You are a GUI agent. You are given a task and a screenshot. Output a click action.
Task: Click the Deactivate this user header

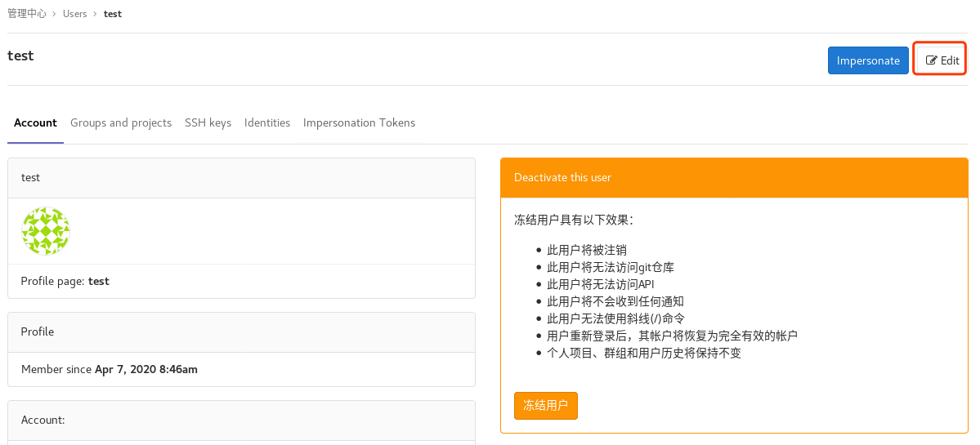pos(562,177)
